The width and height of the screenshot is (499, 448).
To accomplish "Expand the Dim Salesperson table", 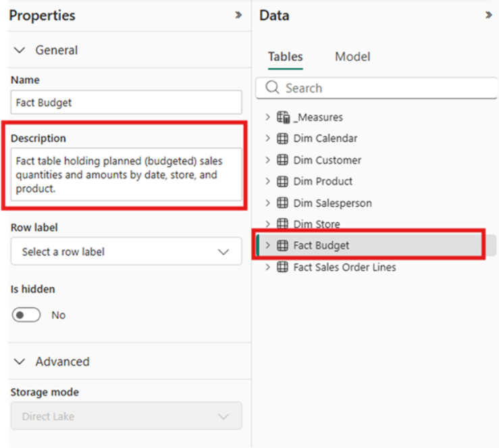I will 267,203.
